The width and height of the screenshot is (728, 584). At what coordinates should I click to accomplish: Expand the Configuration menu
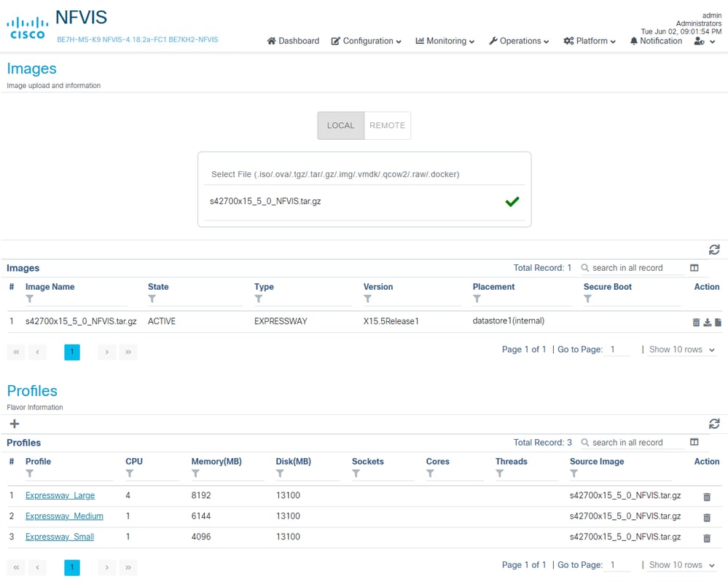pyautogui.click(x=367, y=41)
